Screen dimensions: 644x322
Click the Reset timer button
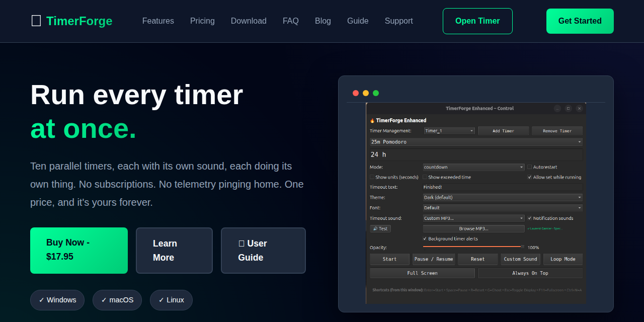pyautogui.click(x=477, y=259)
